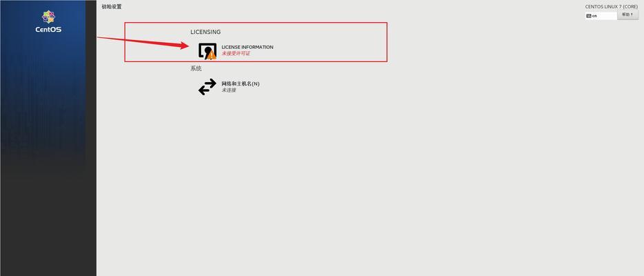Click the orange warning triangle on license icon

click(211, 55)
